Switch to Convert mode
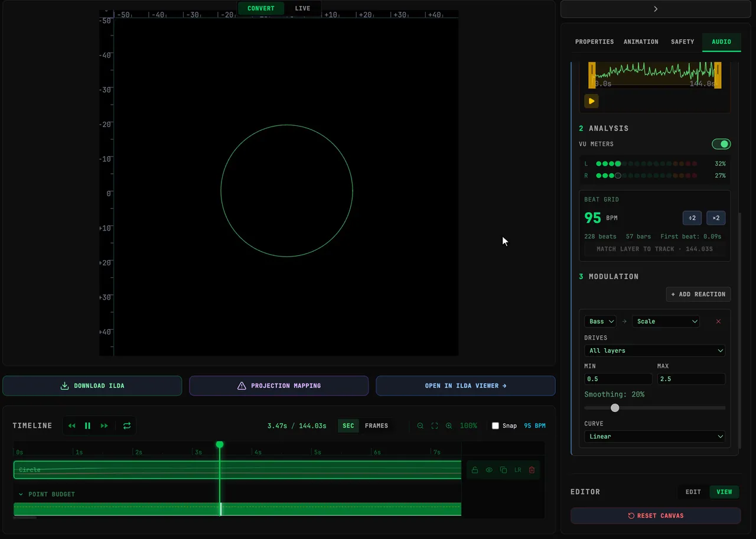 (x=261, y=8)
